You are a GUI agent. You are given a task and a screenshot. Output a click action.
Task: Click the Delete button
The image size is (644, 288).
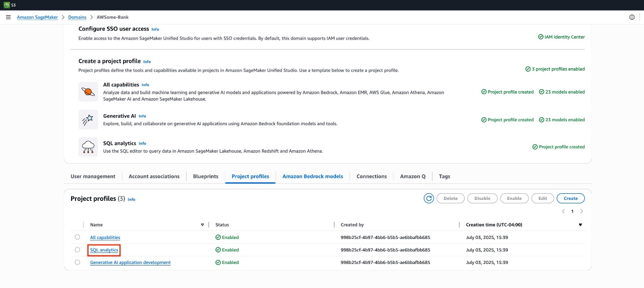pos(450,198)
